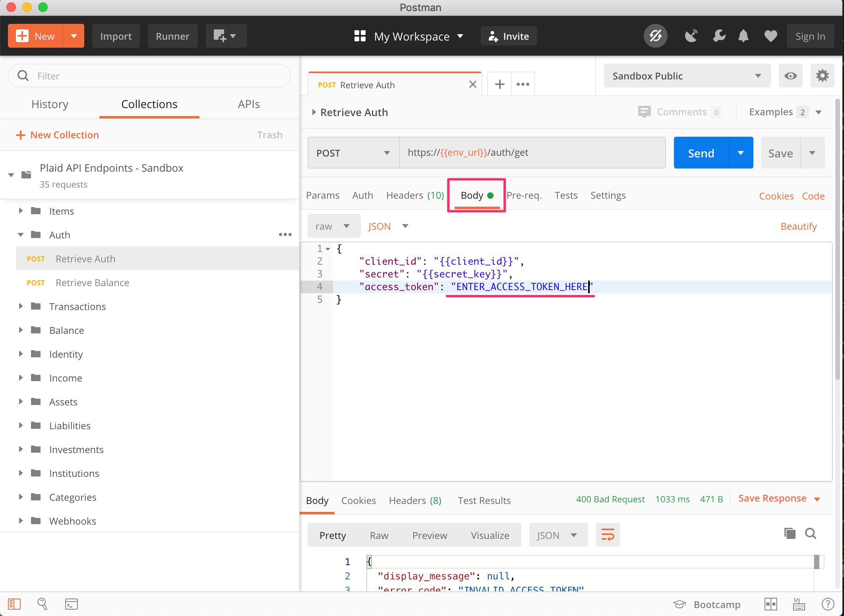Screen dimensions: 844x616
Task: Open the JSON format dropdown in request body
Action: click(388, 226)
